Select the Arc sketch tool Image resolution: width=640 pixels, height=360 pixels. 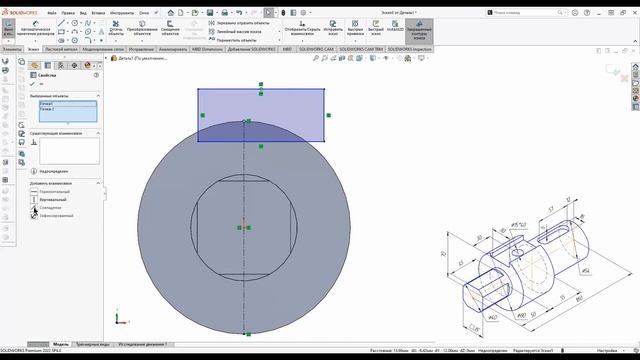tap(75, 32)
